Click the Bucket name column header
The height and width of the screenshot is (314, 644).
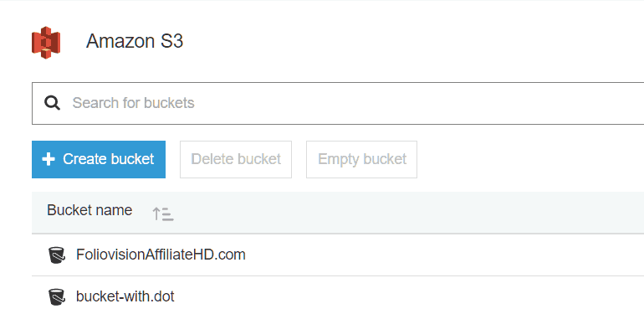click(89, 210)
